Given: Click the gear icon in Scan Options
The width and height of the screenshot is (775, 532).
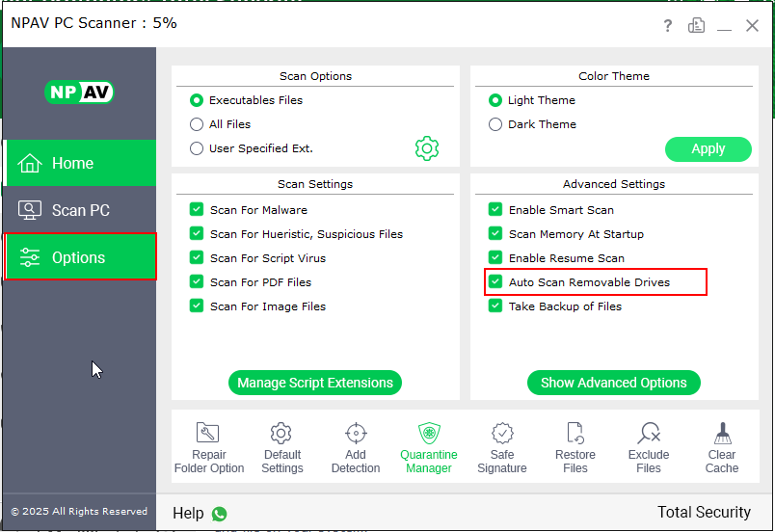Looking at the screenshot, I should pyautogui.click(x=427, y=148).
